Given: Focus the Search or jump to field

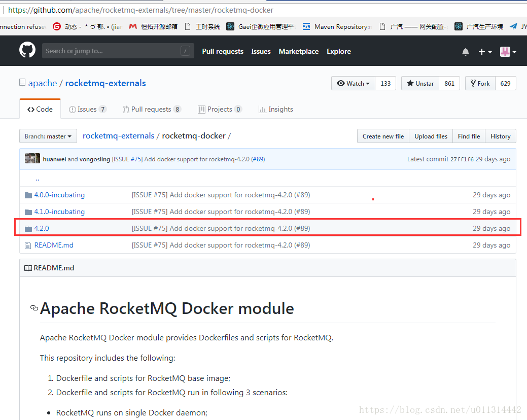Looking at the screenshot, I should 118,51.
